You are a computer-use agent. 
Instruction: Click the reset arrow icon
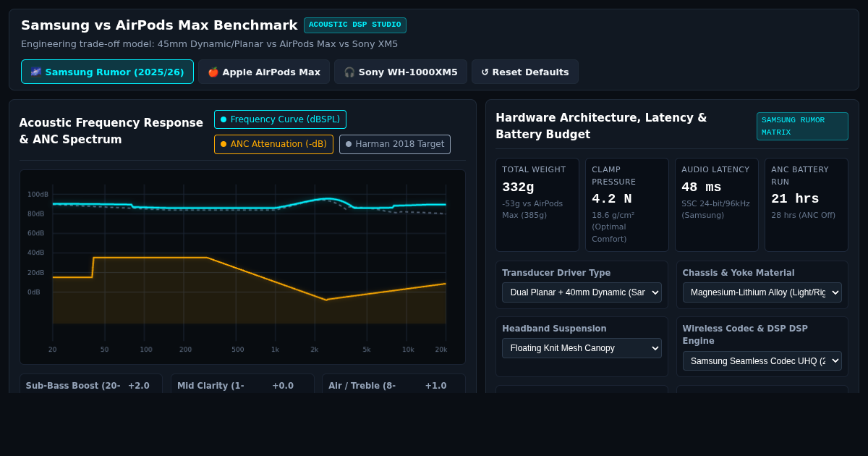[485, 72]
